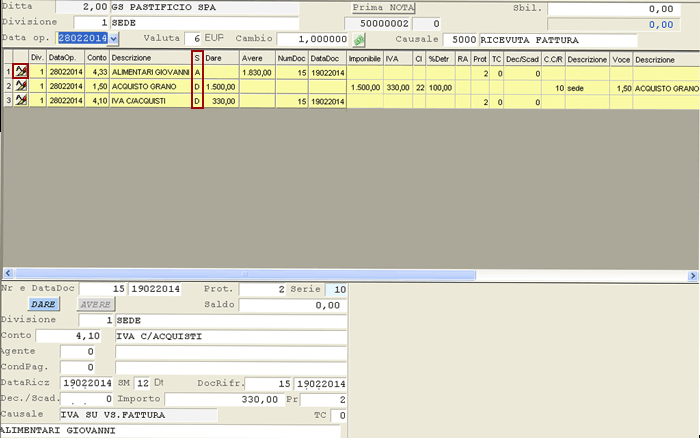Click the 'sede' cost center cell
Image resolution: width=700 pixels, height=438 pixels.
588,88
